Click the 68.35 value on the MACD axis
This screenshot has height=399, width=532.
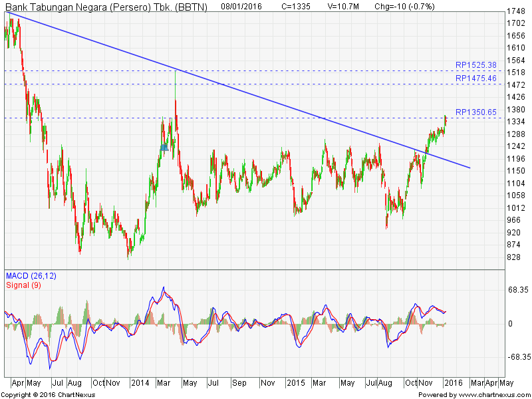[517, 290]
